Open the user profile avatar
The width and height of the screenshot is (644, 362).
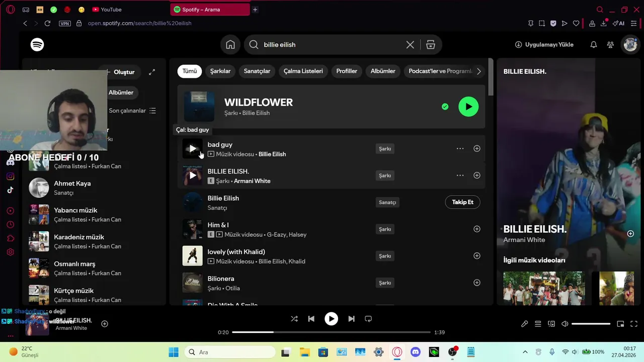point(630,45)
